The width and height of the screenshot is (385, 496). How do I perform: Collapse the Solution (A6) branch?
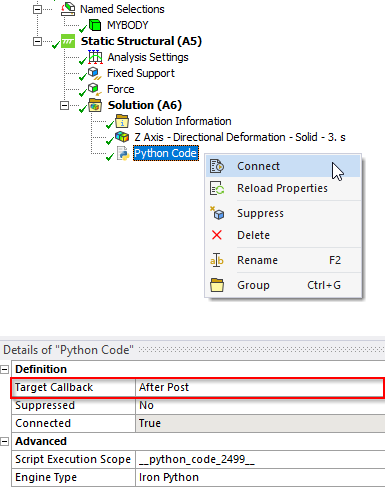pyautogui.click(x=64, y=105)
